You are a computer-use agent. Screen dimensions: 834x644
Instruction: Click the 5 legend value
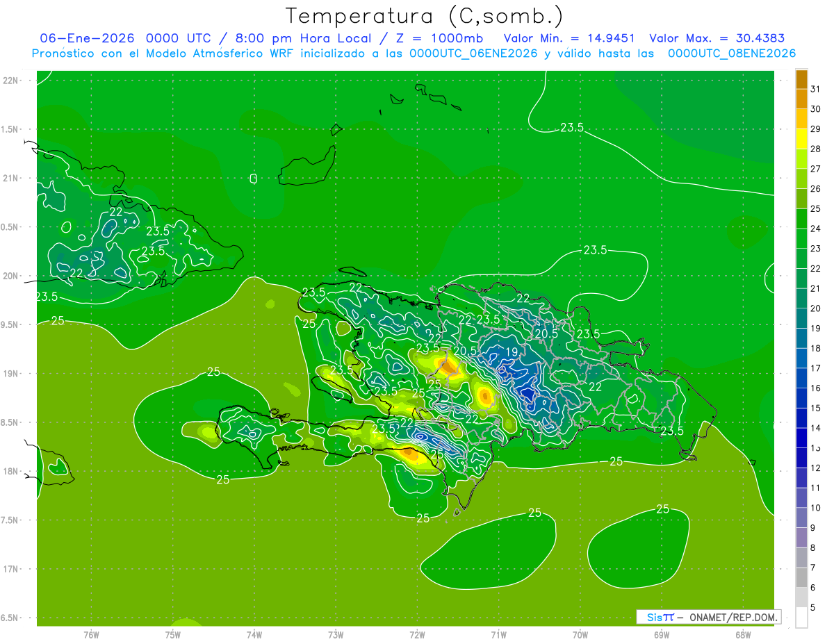click(812, 607)
